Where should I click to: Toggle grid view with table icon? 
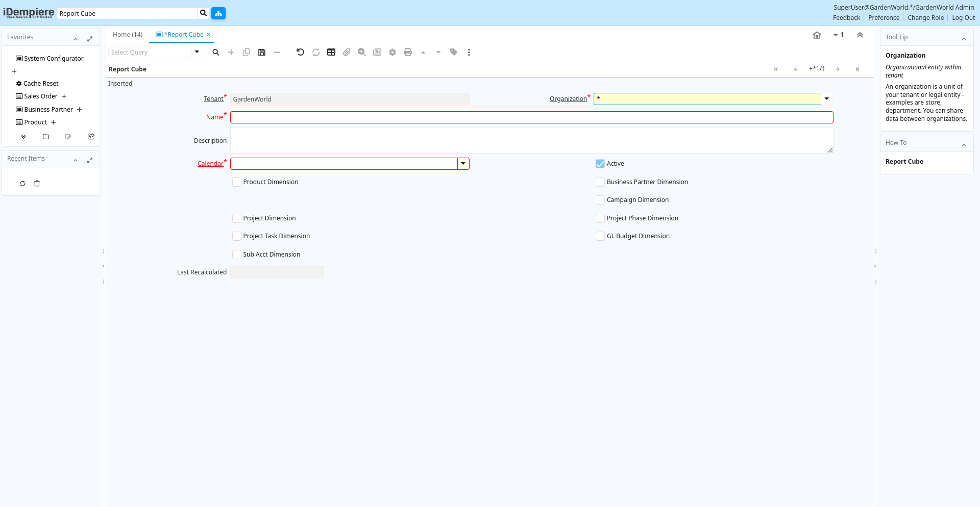(x=331, y=52)
